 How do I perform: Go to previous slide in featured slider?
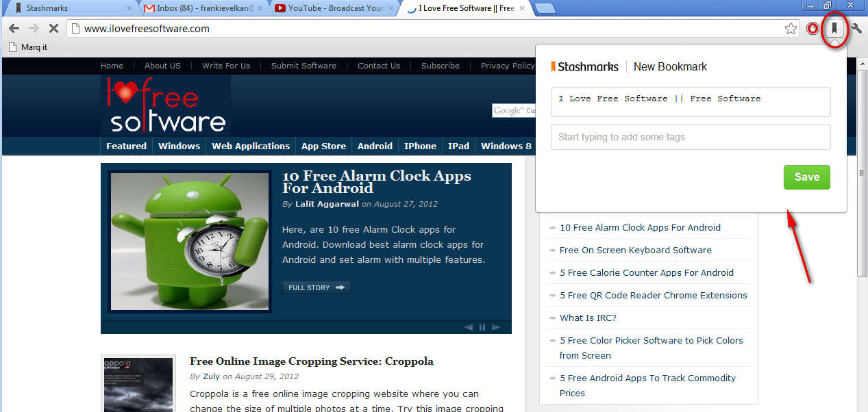(x=469, y=327)
